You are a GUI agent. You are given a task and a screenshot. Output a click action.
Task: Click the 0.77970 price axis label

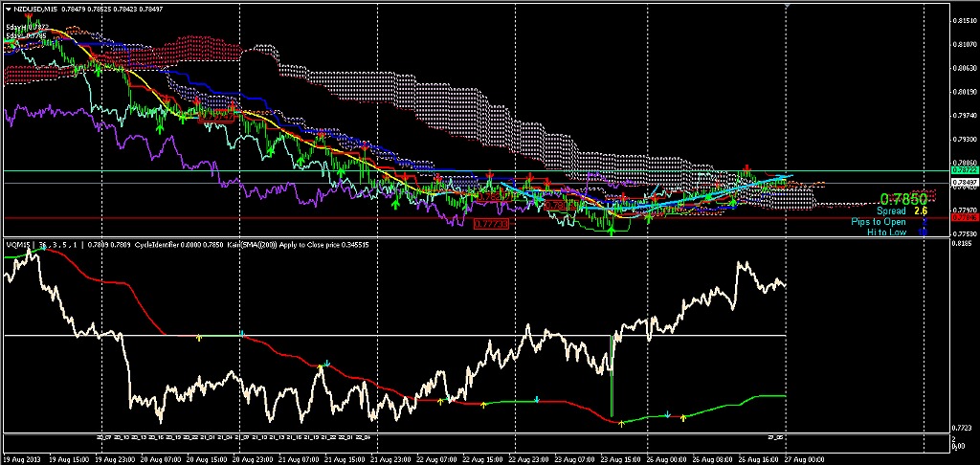click(x=963, y=210)
